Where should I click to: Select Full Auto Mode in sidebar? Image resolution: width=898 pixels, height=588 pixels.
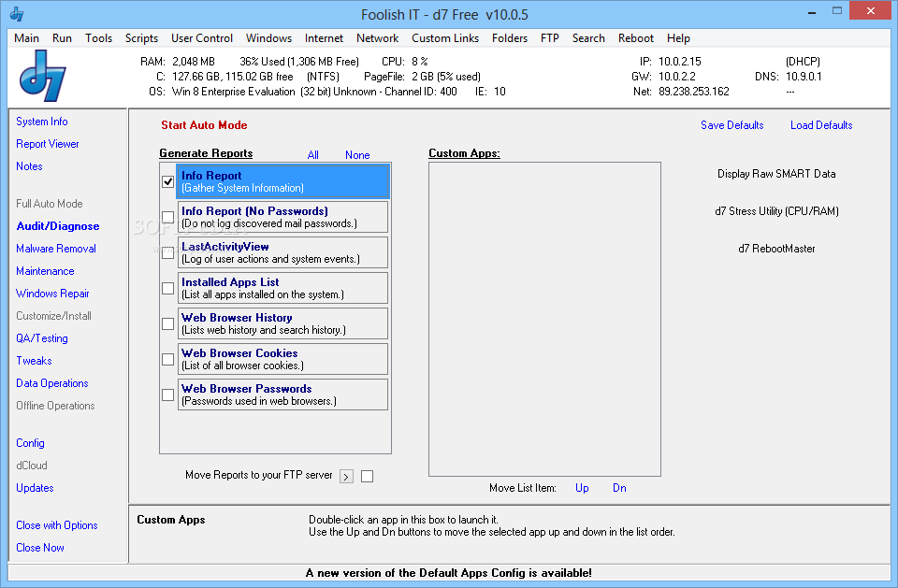point(50,204)
